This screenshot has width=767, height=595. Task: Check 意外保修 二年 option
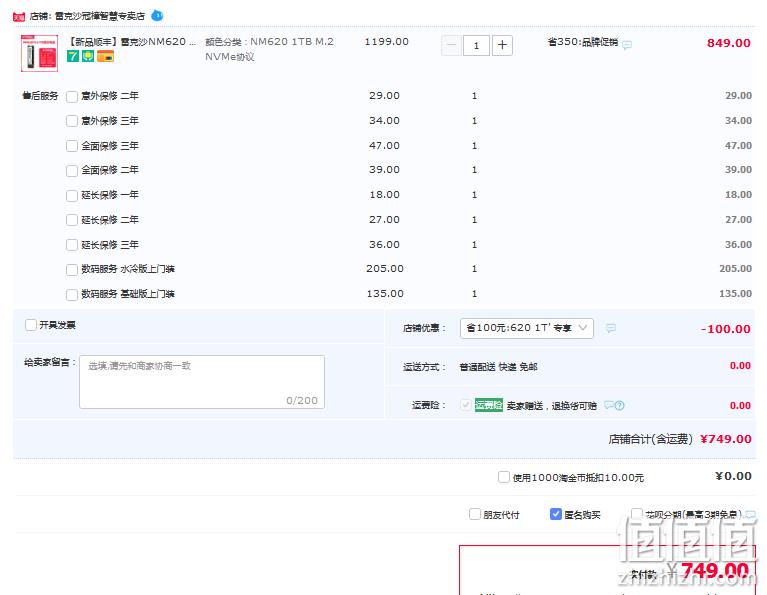point(72,96)
